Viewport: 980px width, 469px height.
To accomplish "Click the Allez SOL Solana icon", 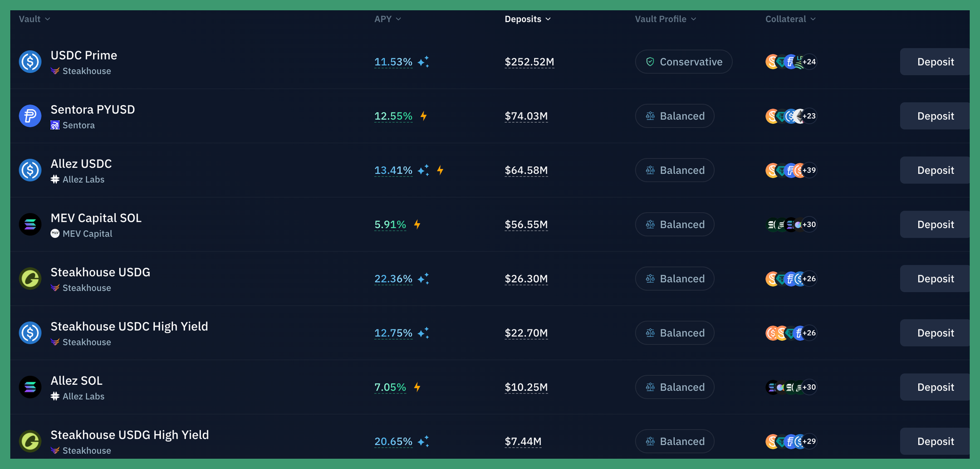I will [x=30, y=387].
